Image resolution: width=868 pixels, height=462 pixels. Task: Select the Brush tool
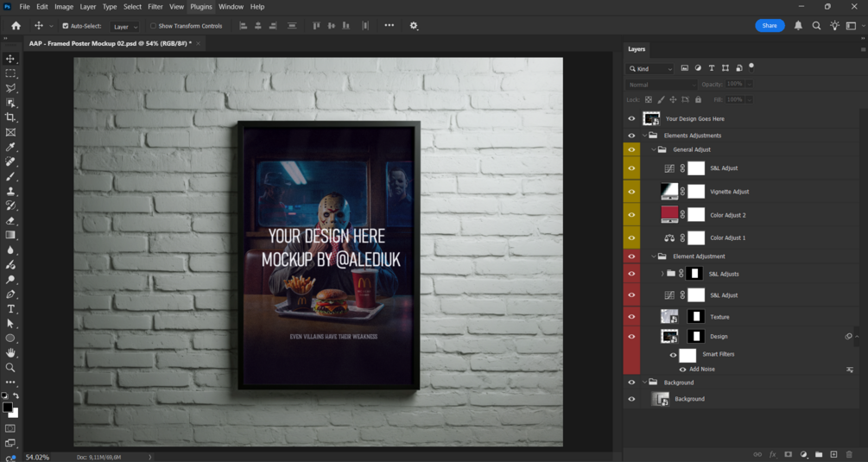click(10, 176)
